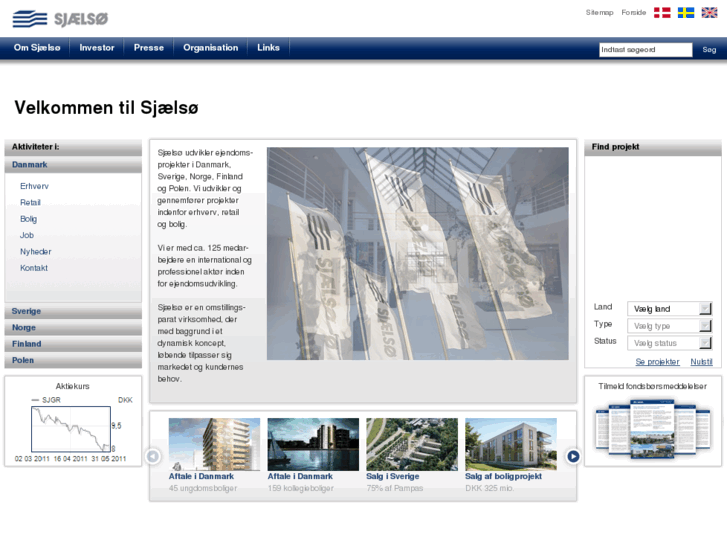Open Salg af boligprojekt thumbnail
Screen dimensions: 727x545
coord(511,444)
